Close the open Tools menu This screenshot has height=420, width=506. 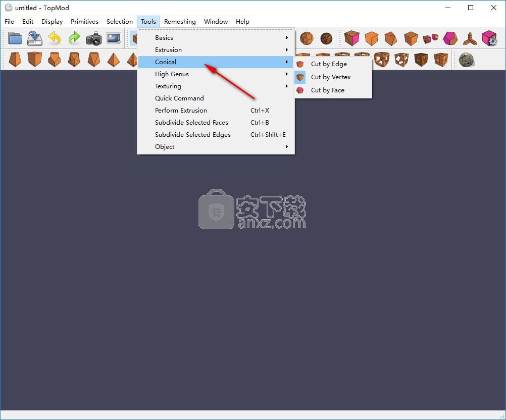[148, 22]
